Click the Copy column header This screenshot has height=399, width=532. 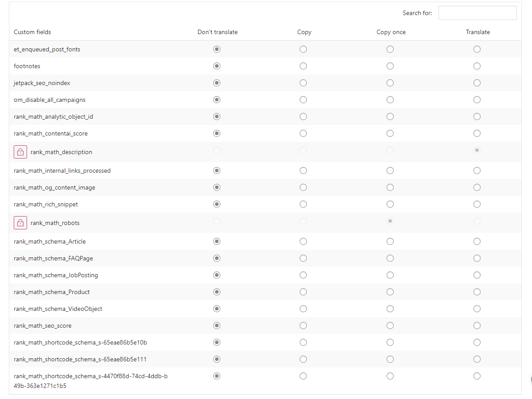(x=304, y=32)
